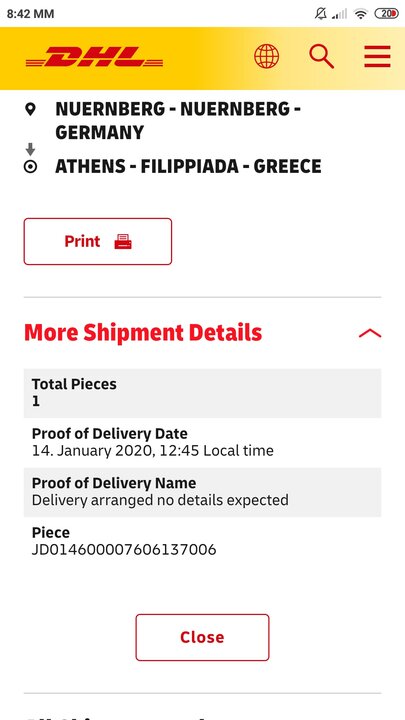Click the More Shipment Details heading
This screenshot has height=720, width=405.
point(143,333)
